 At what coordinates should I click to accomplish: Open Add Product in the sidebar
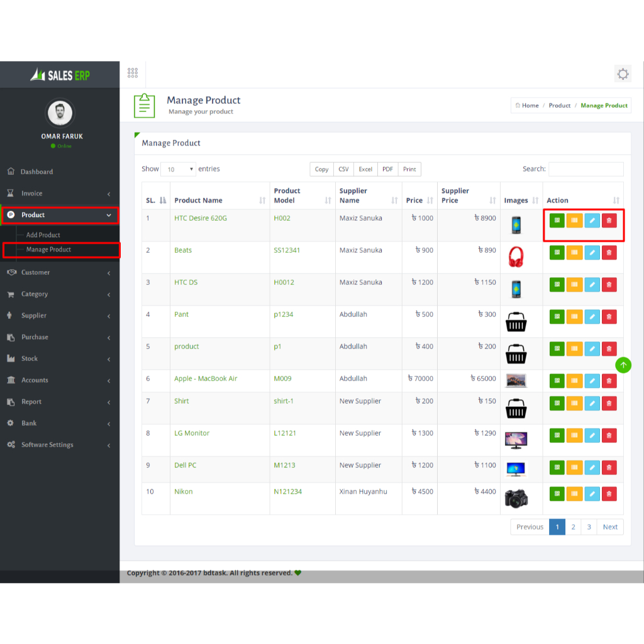pyautogui.click(x=43, y=235)
